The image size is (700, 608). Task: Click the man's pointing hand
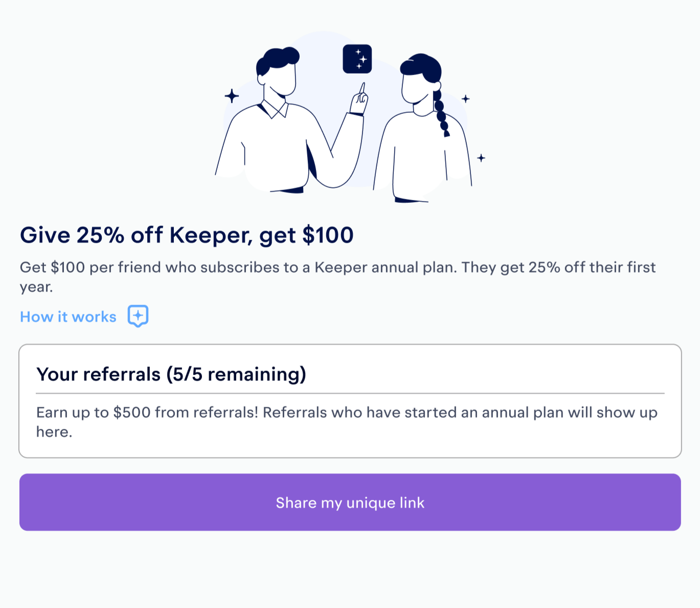click(x=359, y=100)
